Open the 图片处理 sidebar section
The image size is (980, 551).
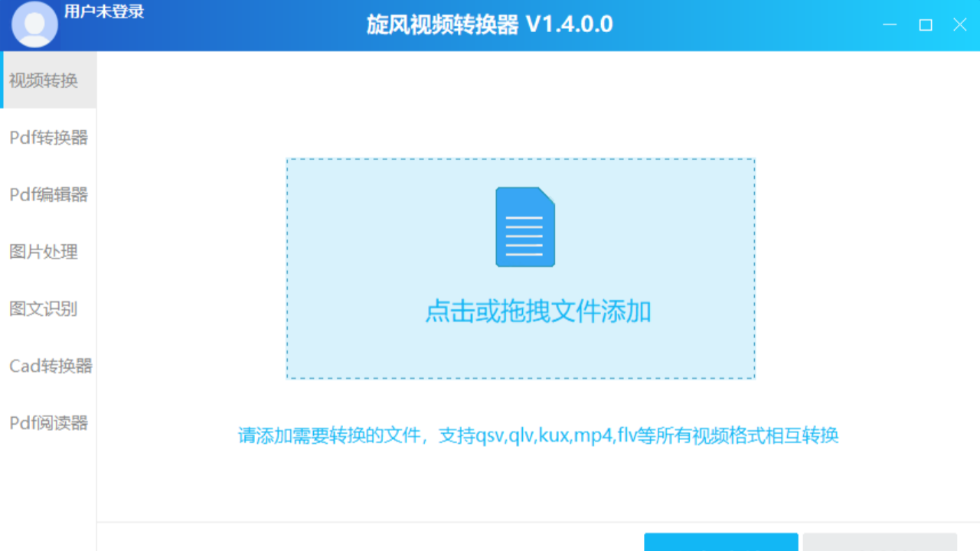[x=44, y=252]
